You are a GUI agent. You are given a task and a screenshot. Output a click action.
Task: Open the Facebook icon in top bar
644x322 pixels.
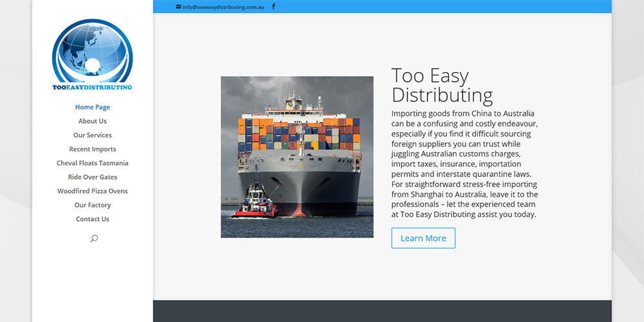point(274,6)
